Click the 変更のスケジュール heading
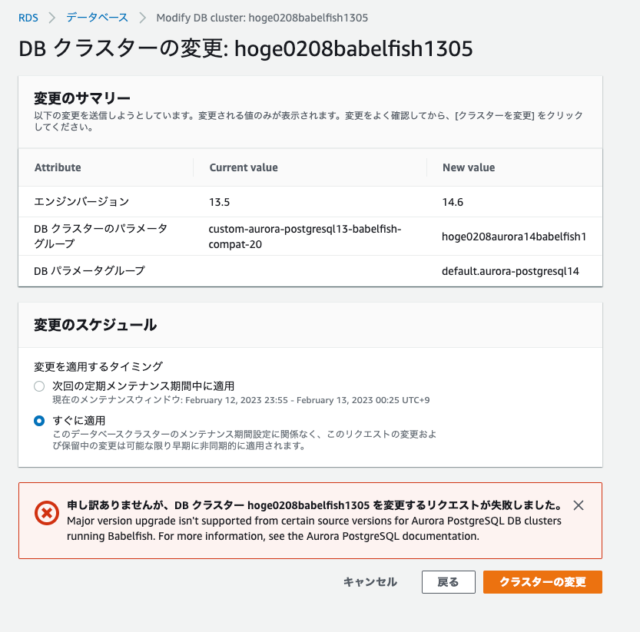 pos(95,325)
